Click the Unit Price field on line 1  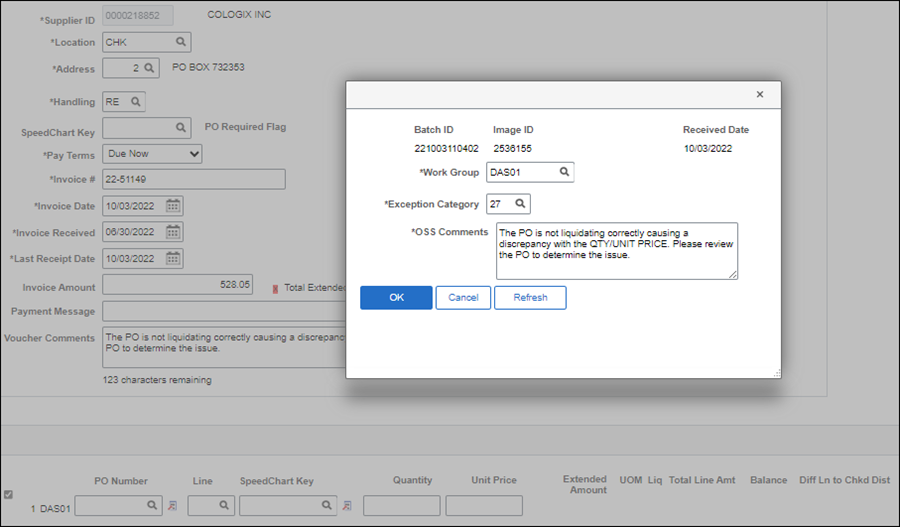(484, 506)
